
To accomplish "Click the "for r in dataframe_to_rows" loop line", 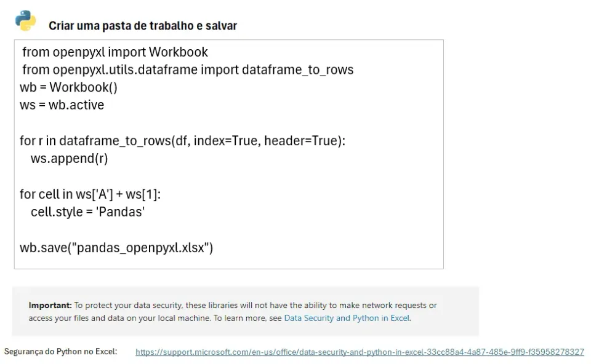I will coord(182,141).
